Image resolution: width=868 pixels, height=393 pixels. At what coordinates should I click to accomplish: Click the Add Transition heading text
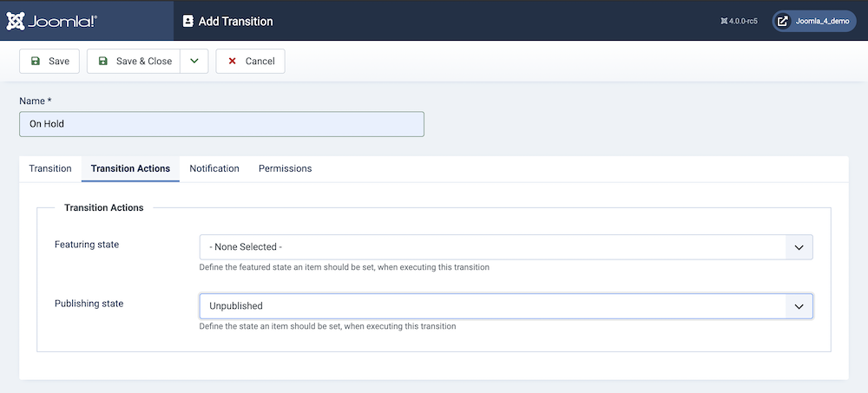pyautogui.click(x=235, y=21)
